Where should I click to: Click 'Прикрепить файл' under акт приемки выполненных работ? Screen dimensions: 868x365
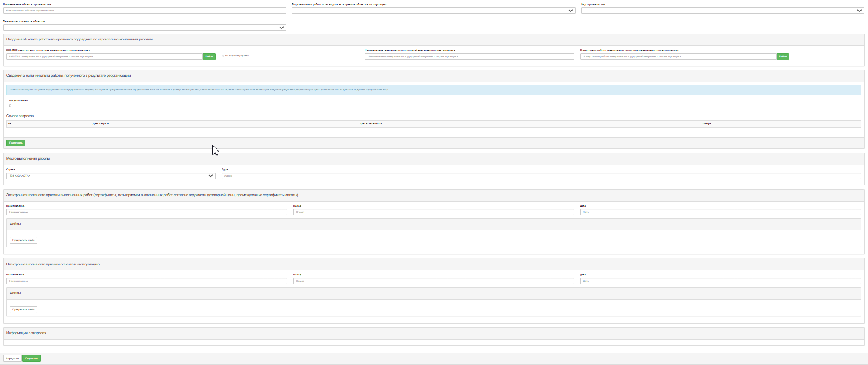point(23,240)
